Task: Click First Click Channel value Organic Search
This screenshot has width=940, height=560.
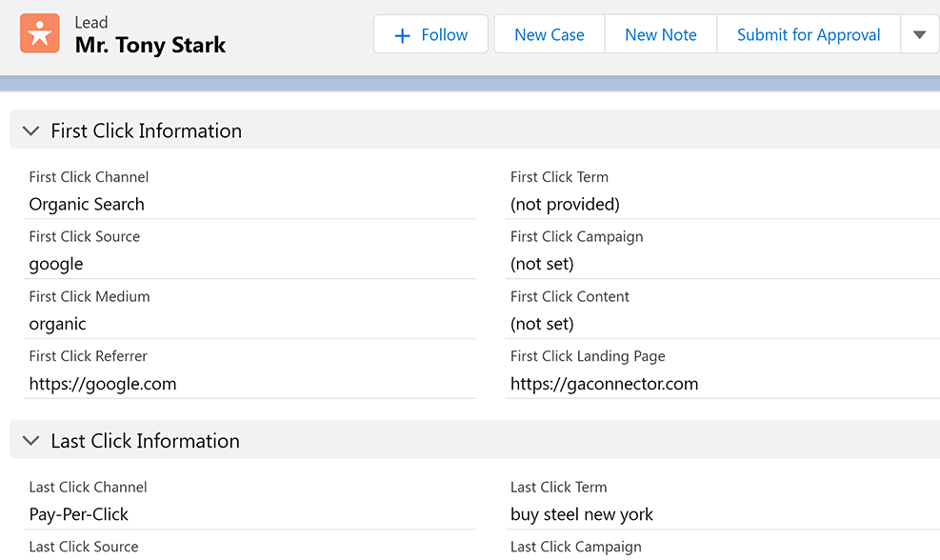Action: 87,204
